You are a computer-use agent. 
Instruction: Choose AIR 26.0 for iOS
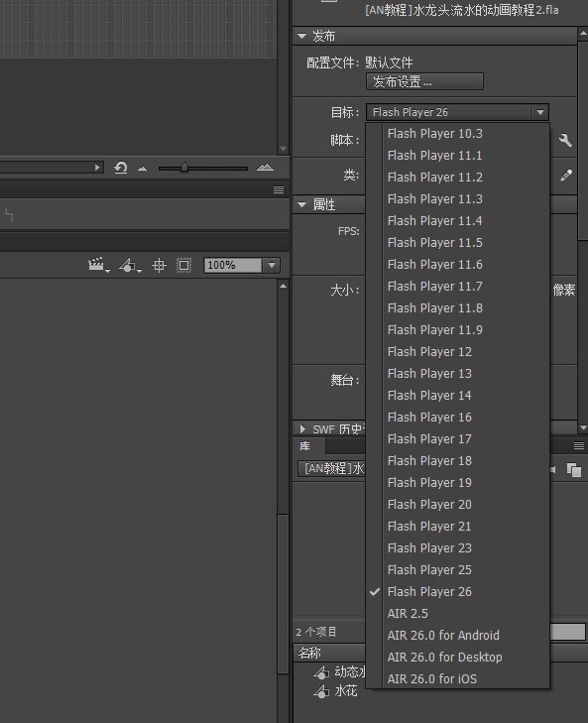(466, 678)
